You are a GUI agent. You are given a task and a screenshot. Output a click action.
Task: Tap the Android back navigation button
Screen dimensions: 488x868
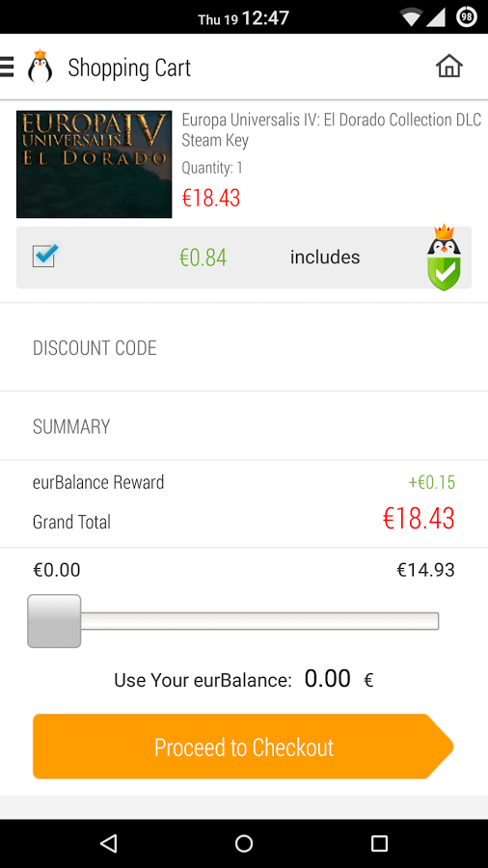[x=108, y=843]
